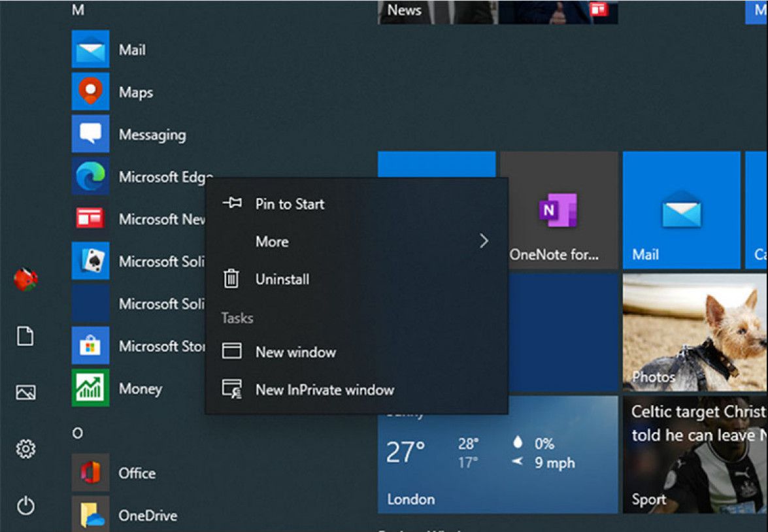Choose Uninstall from context menu
768x532 pixels.
click(x=356, y=279)
